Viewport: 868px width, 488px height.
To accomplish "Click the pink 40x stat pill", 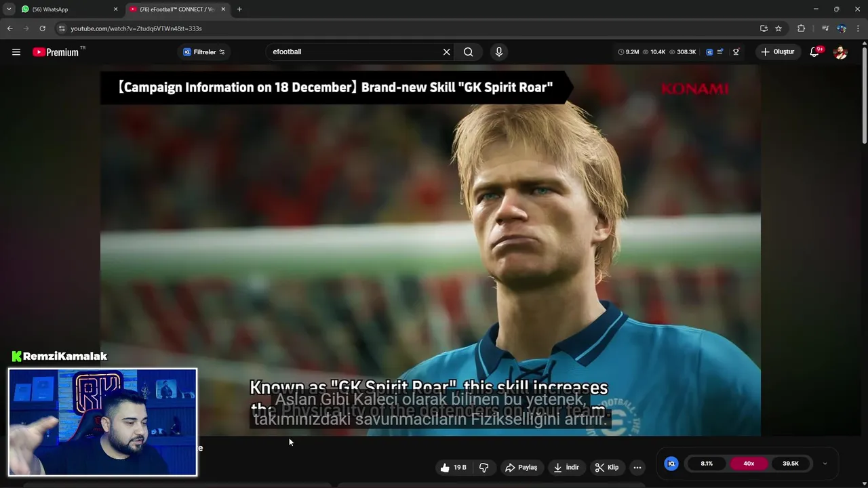I will (749, 464).
